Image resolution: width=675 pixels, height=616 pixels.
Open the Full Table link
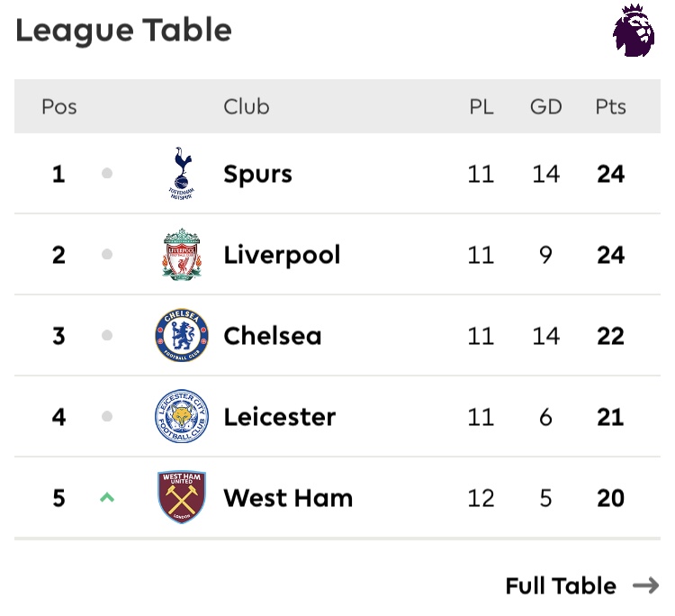561,586
